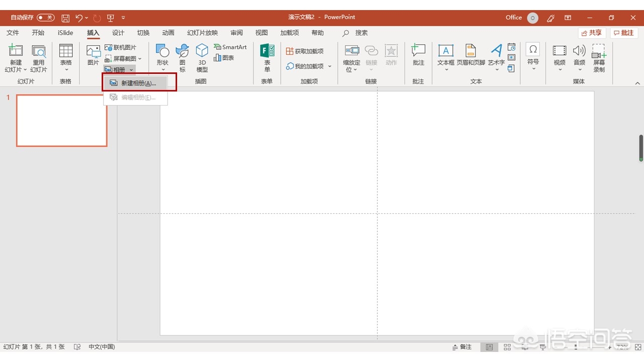Insert a SmartArt graphic

click(x=230, y=47)
